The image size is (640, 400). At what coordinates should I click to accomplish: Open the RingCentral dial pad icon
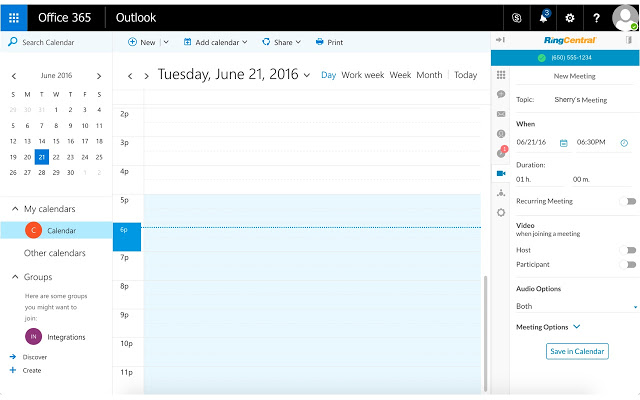coord(501,75)
